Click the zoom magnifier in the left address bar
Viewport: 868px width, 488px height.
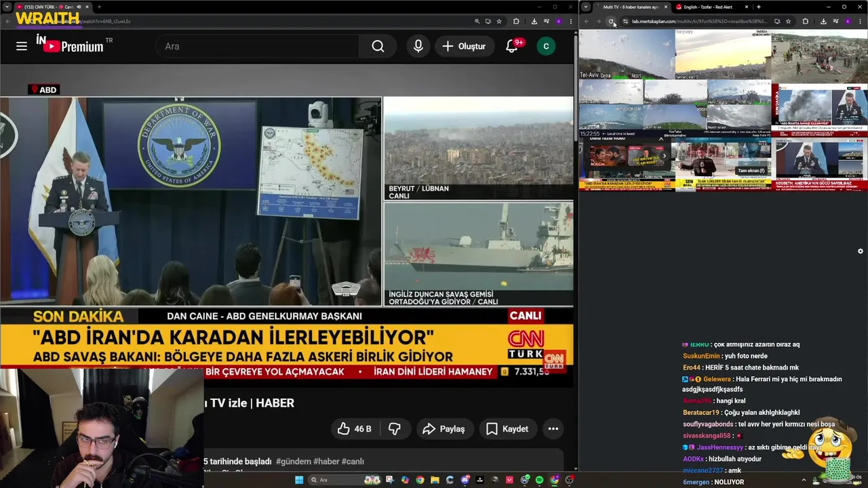477,21
